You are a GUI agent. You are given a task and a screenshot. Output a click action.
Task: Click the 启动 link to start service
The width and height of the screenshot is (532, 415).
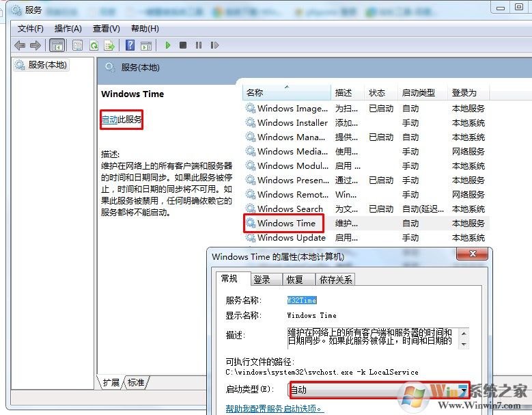click(x=109, y=120)
